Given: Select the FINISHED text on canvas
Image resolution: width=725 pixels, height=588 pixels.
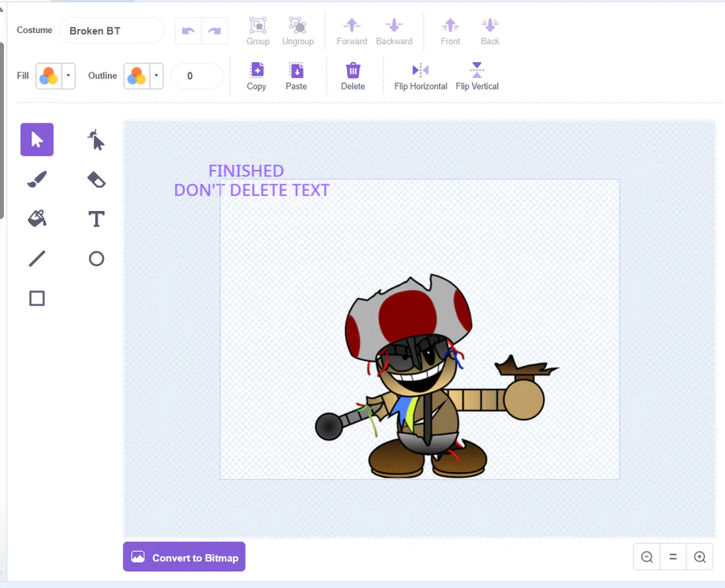Looking at the screenshot, I should 246,171.
